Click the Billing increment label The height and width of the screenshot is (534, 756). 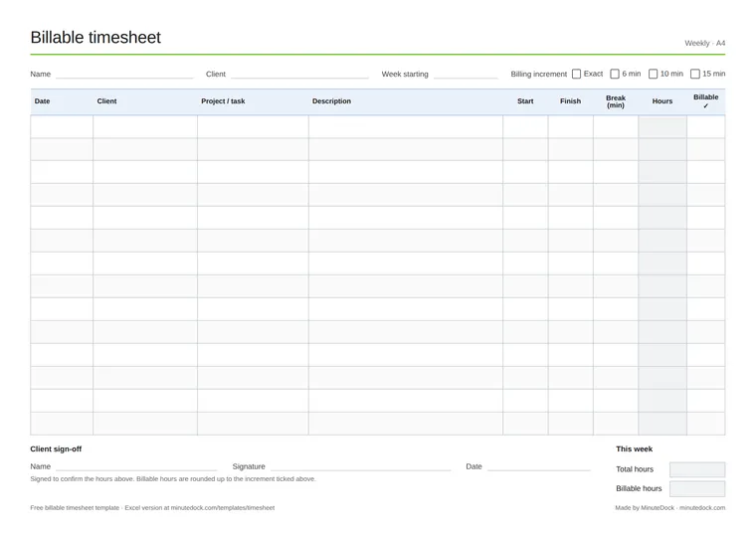[x=538, y=74]
